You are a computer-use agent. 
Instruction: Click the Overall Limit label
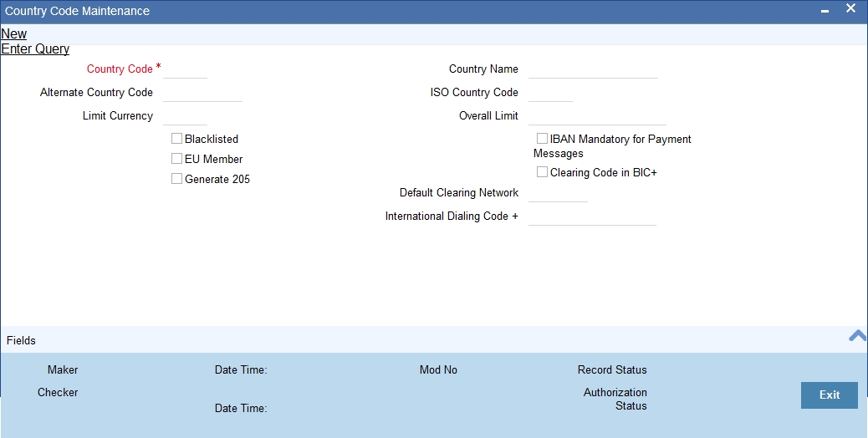click(489, 115)
